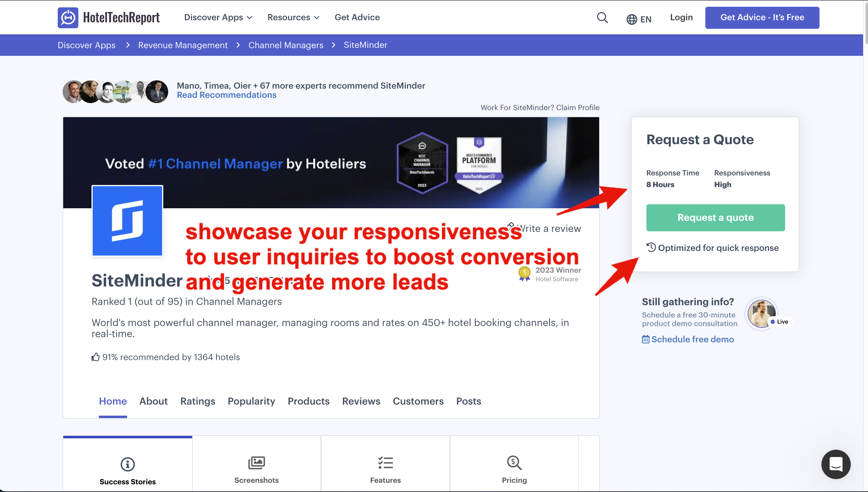Screen dimensions: 868x492
Task: Click the 'Hotel Software' award caption
Action: [x=556, y=279]
